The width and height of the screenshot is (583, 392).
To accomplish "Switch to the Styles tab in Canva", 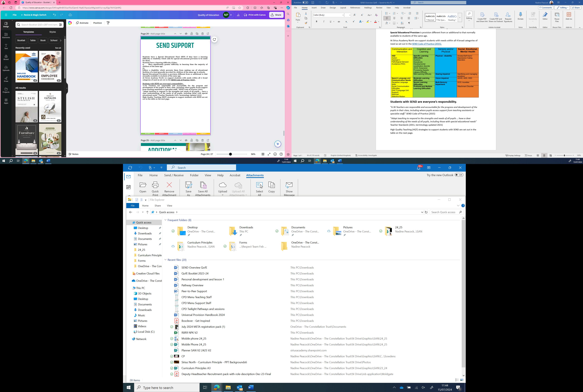I will point(53,32).
